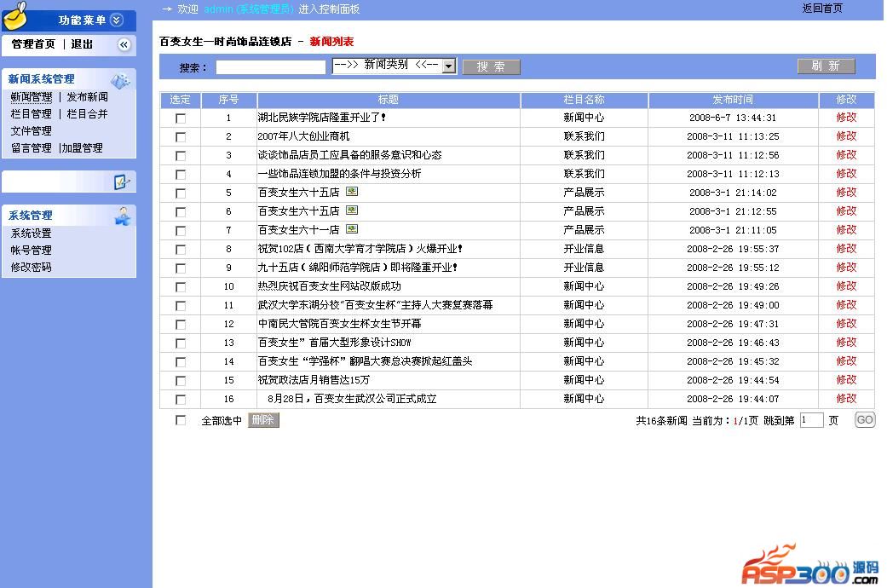
Task: Select checkbox for row 3 news item
Action: point(181,156)
